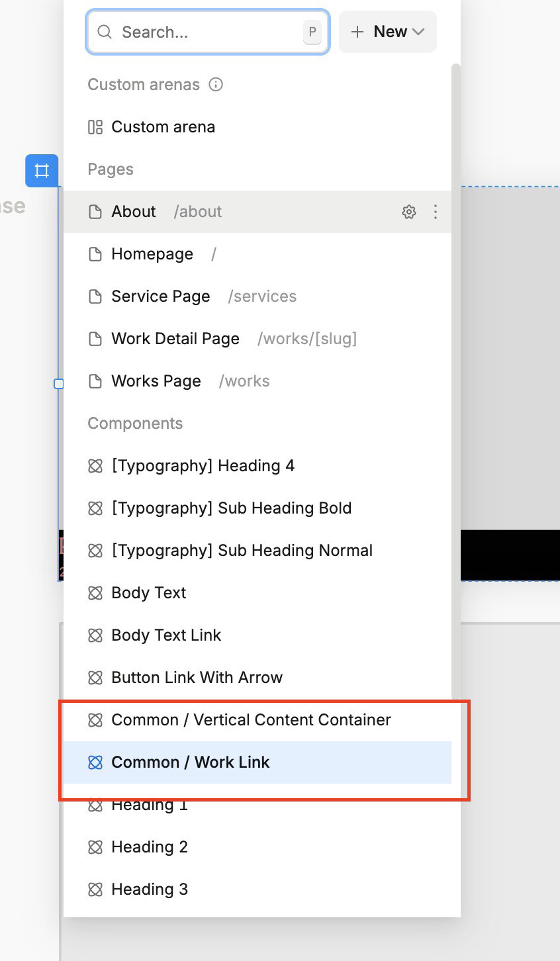Click component icon beside Heading 3
This screenshot has height=961, width=560.
pyautogui.click(x=95, y=890)
